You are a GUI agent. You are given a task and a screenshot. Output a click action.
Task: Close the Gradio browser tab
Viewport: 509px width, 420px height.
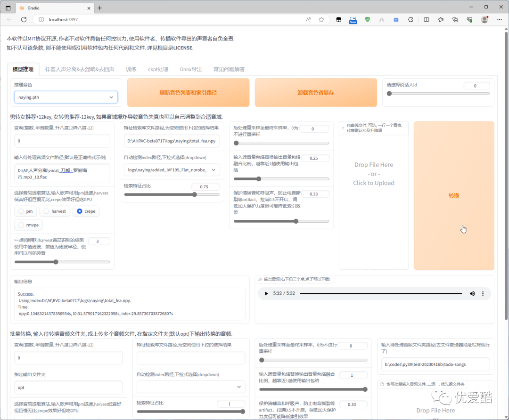point(89,8)
